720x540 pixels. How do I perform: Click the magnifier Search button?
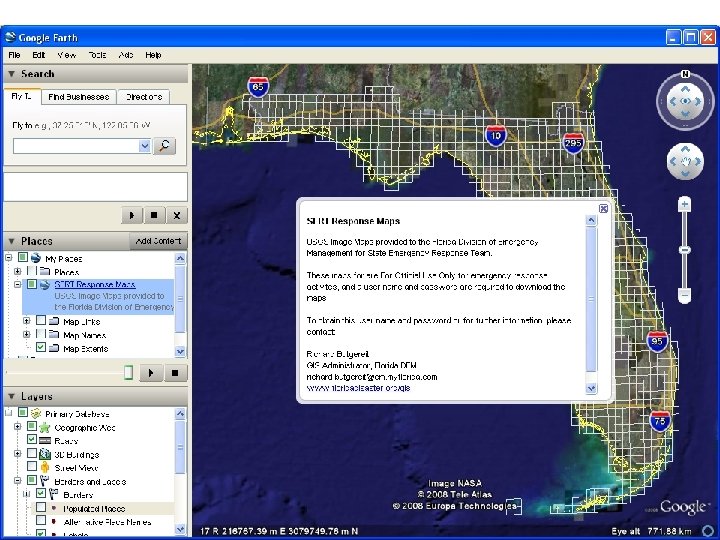164,146
